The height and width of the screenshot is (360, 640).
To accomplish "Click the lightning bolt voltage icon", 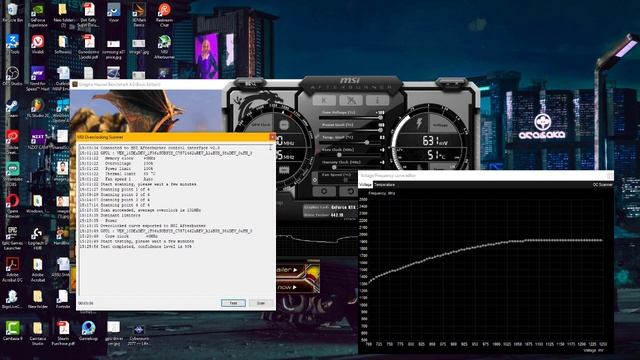I will pos(419,123).
